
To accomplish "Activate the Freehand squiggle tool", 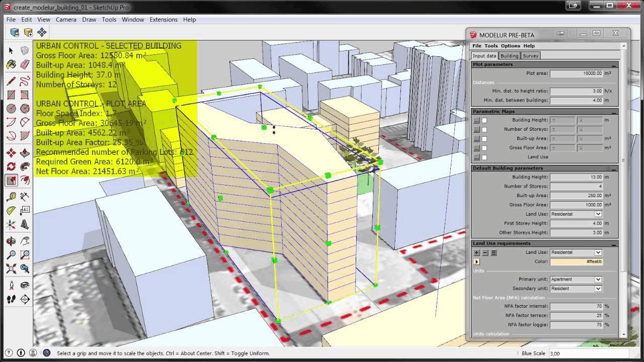I will 25,81.
